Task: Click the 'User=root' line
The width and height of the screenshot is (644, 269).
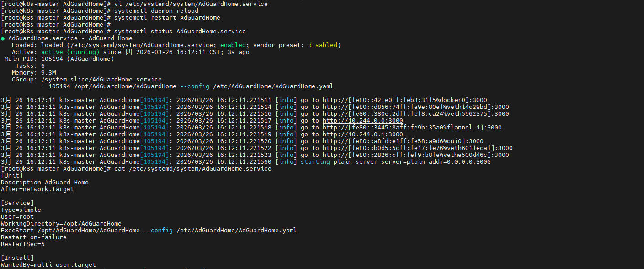Action: click(x=17, y=217)
